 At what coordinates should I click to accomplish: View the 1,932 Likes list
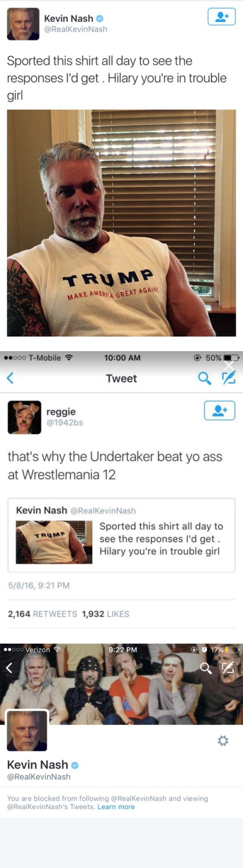pos(106,614)
